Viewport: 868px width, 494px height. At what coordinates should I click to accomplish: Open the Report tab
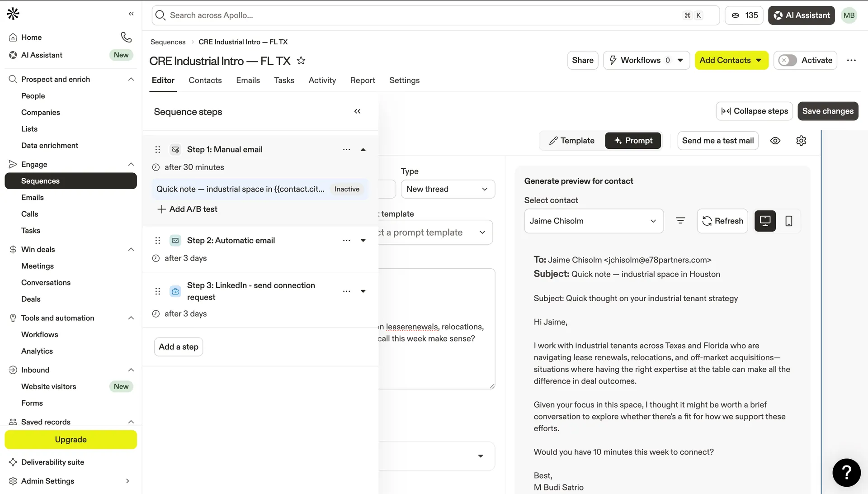[x=362, y=80]
